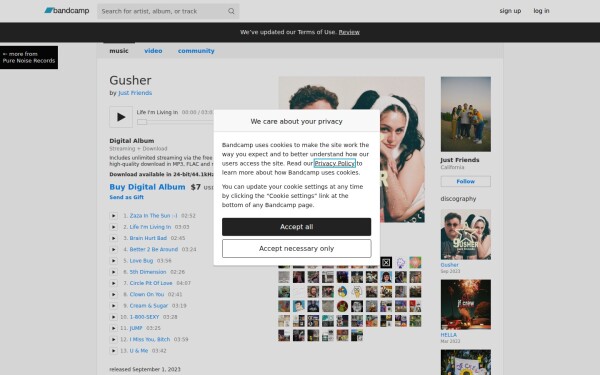Viewport: 600px width, 375px height.
Task: Click the Accept all cookies button
Action: point(297,227)
